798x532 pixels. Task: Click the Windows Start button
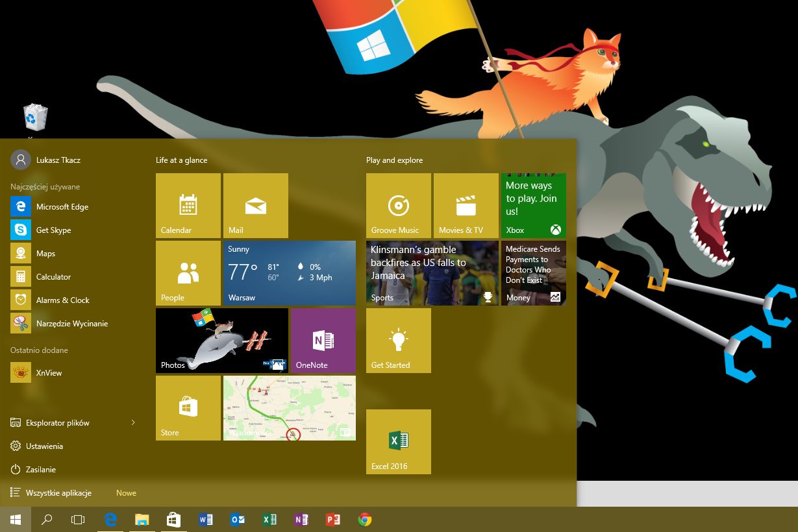click(x=16, y=519)
